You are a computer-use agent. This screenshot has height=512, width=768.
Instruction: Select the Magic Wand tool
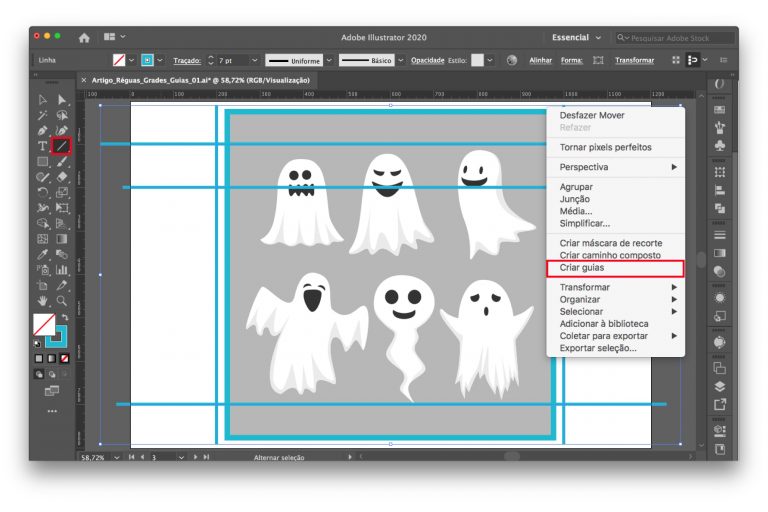(x=43, y=115)
